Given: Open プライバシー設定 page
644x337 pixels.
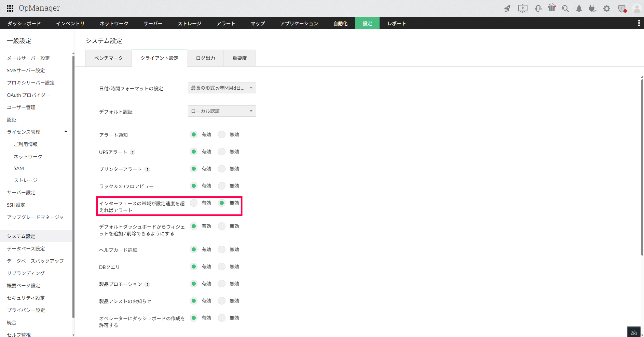Looking at the screenshot, I should coord(26,310).
